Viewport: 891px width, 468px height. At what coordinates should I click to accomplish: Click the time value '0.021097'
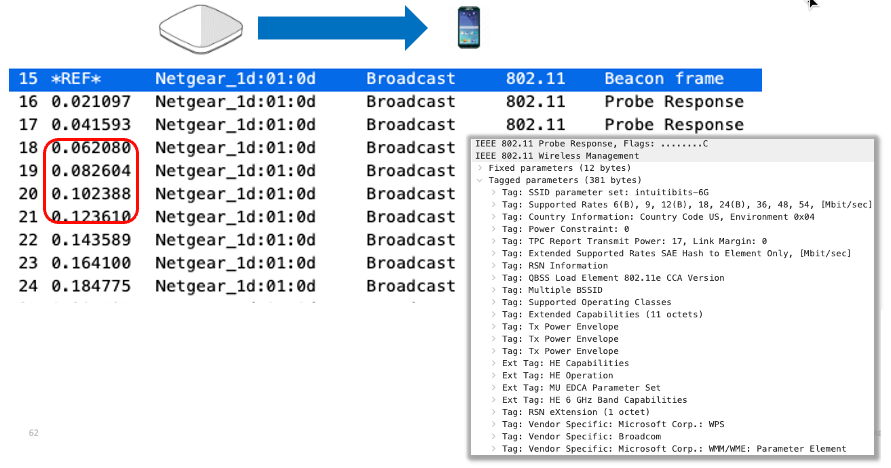tap(91, 102)
